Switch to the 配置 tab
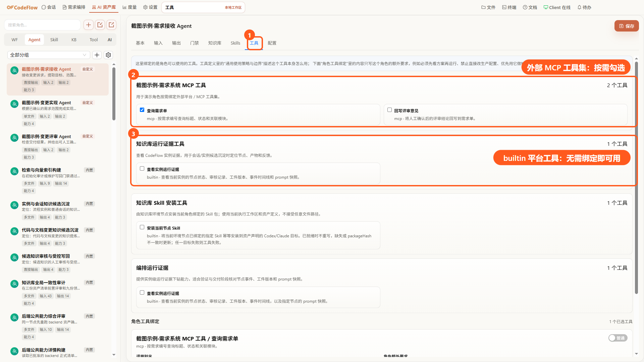The width and height of the screenshot is (644, 362). point(272,43)
